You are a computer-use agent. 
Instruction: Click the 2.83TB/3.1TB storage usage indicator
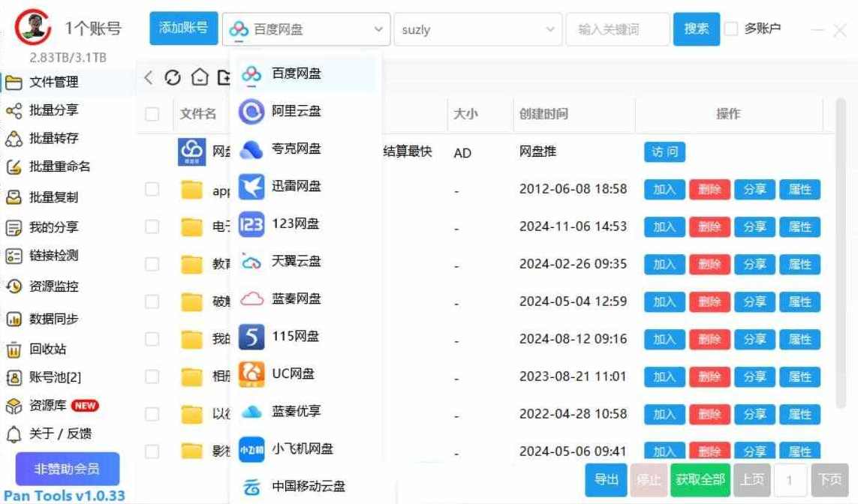(67, 56)
